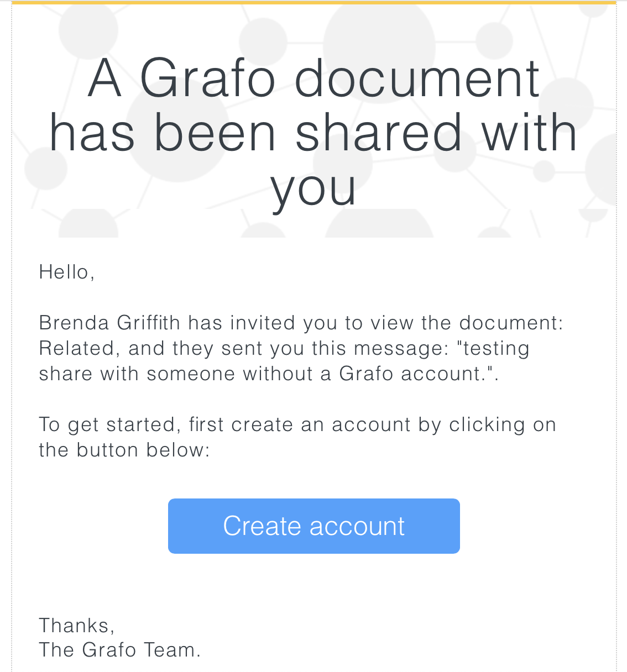Click the words "clicking on"

pos(503,424)
